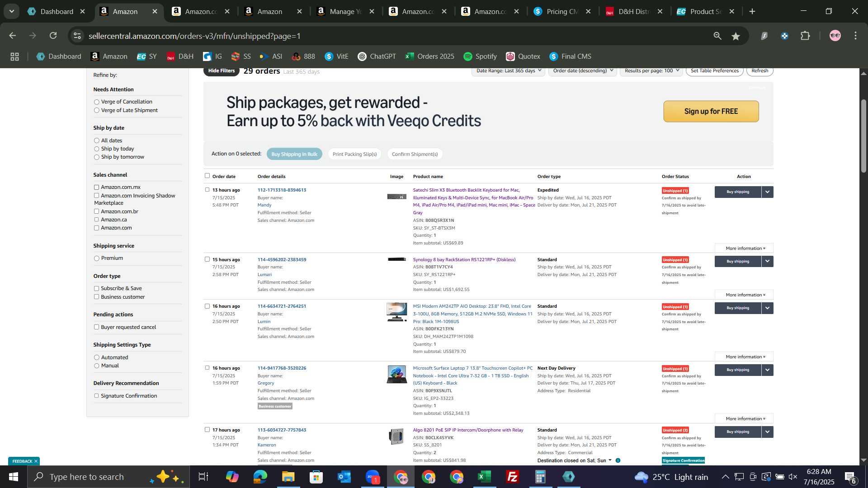Click the MSI Modern desktop thumbnail
The image size is (868, 488).
[x=396, y=312]
